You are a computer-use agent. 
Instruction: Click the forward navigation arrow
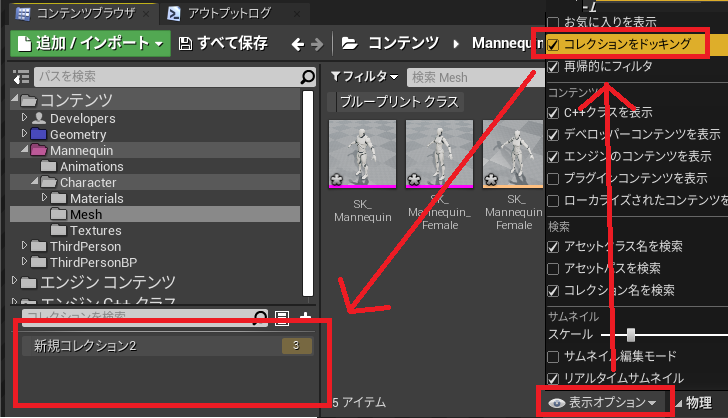[x=317, y=45]
